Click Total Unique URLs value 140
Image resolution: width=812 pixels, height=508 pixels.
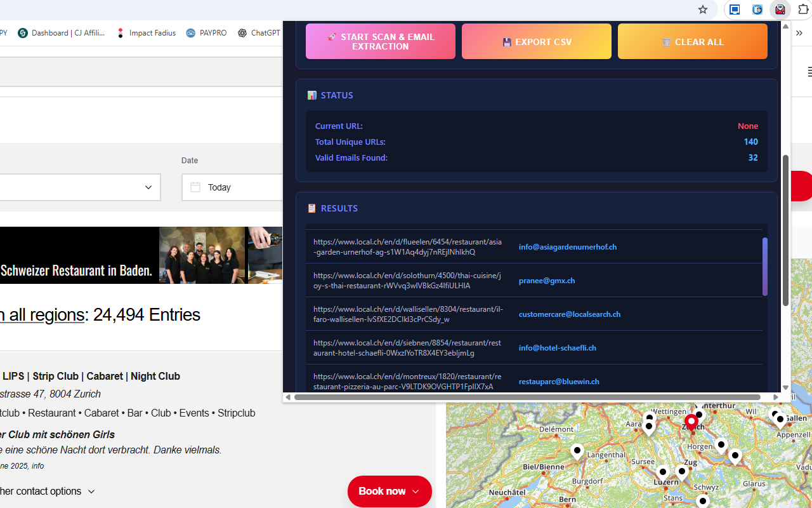751,142
